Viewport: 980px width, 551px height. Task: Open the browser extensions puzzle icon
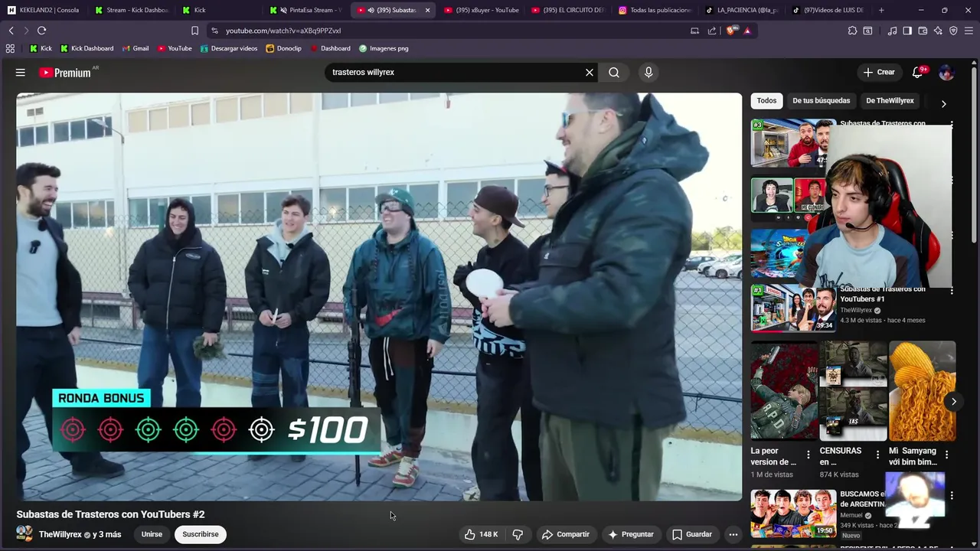tap(852, 31)
